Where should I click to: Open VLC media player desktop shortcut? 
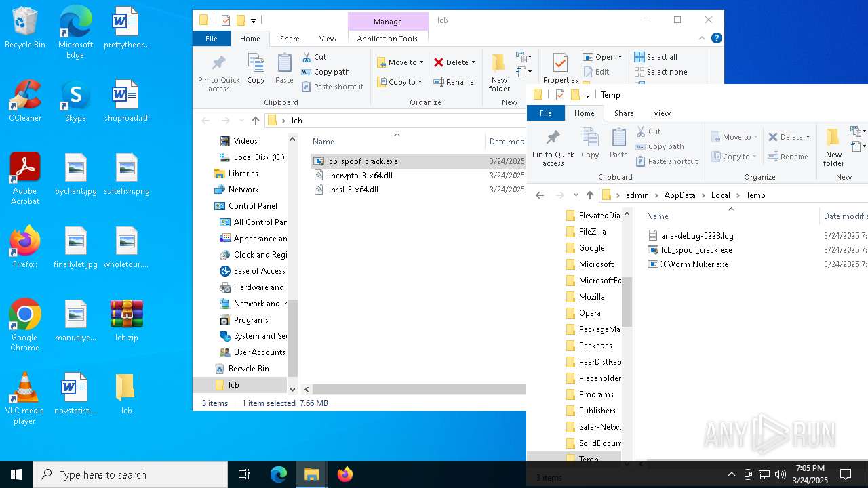pyautogui.click(x=24, y=399)
